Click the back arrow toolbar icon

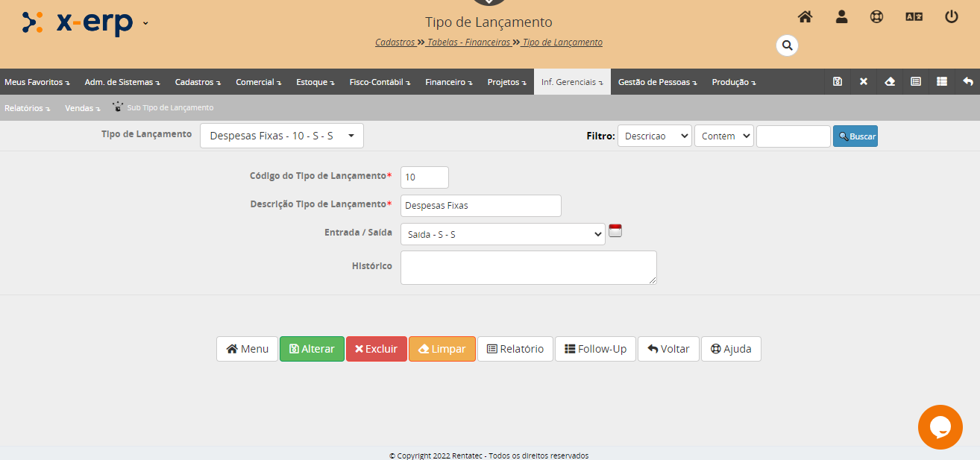click(x=967, y=82)
